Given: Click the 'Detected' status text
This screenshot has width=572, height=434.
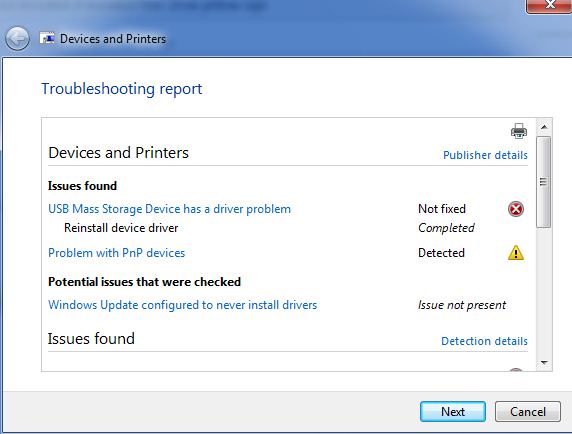Looking at the screenshot, I should tap(441, 253).
